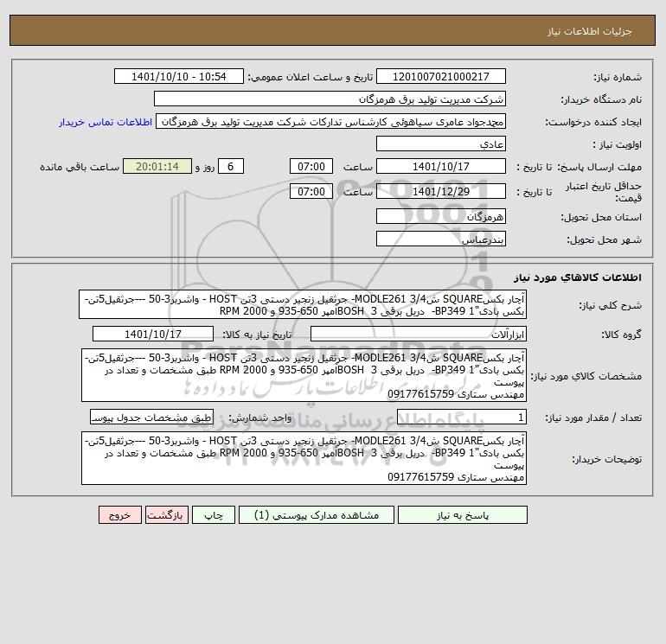Viewport: 666px width, 644px height.
Task: Click the پاسخ به نیاز button
Action: tap(463, 515)
